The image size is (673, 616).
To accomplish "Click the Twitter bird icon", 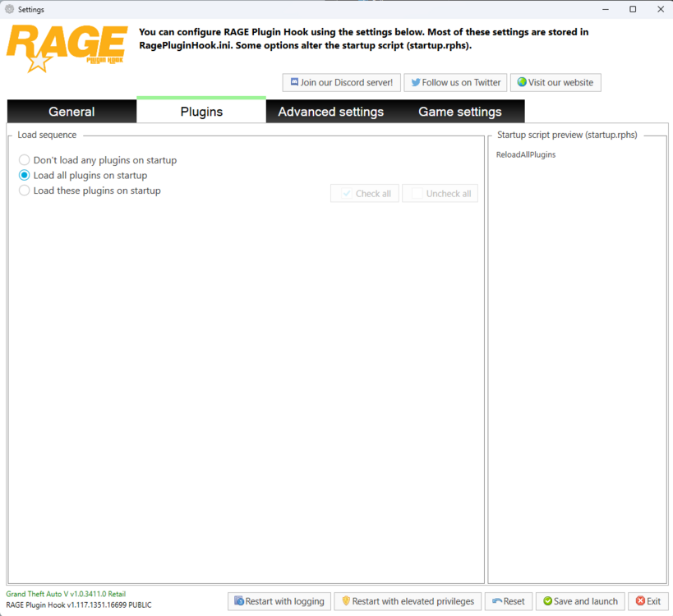I will 416,82.
